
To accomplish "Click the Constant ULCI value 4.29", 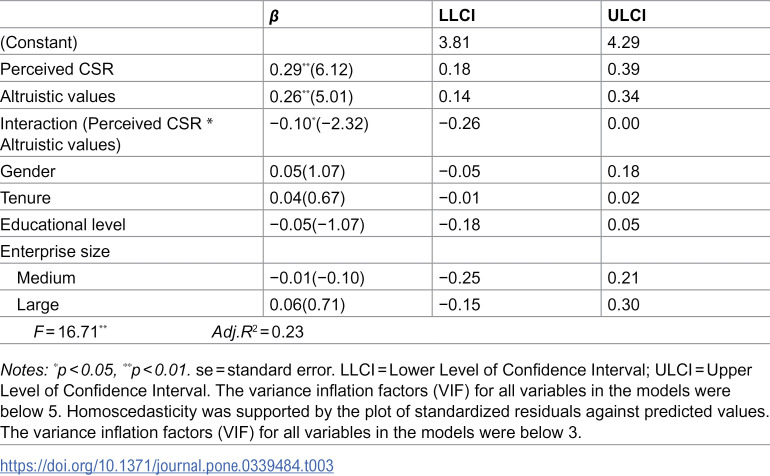I will pyautogui.click(x=624, y=42).
